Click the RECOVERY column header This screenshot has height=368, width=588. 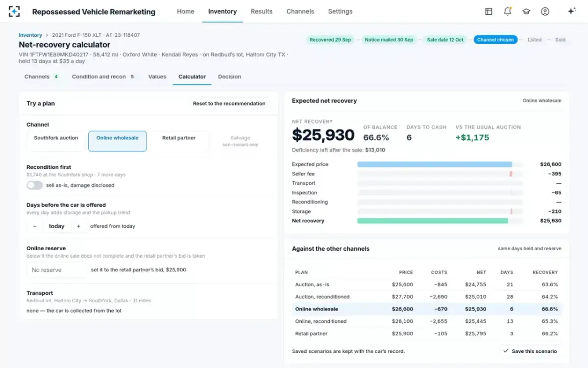point(545,272)
